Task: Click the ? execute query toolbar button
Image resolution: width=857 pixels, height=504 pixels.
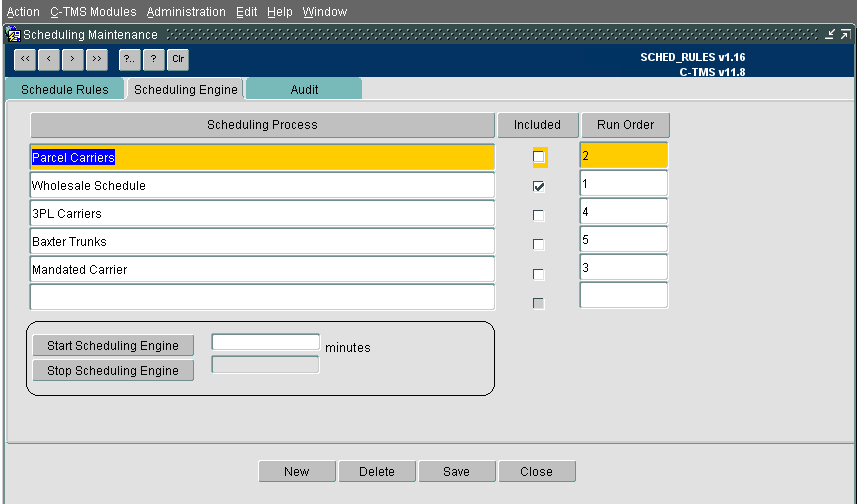Action: click(x=154, y=60)
